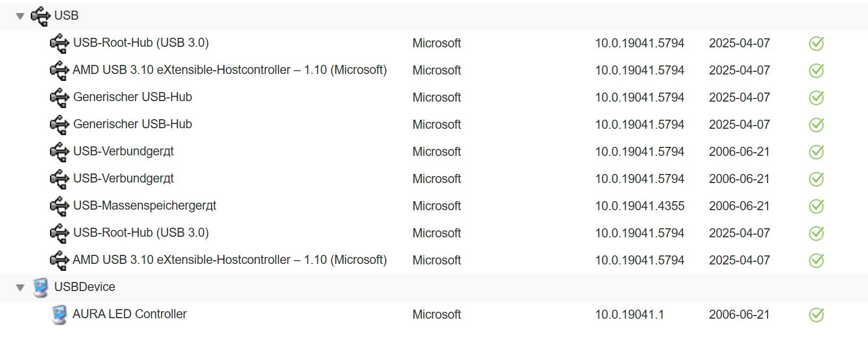Screen dimensions: 868x340
Task: Click the icon of the topmost USB-Root-Hub row
Action: [59, 43]
